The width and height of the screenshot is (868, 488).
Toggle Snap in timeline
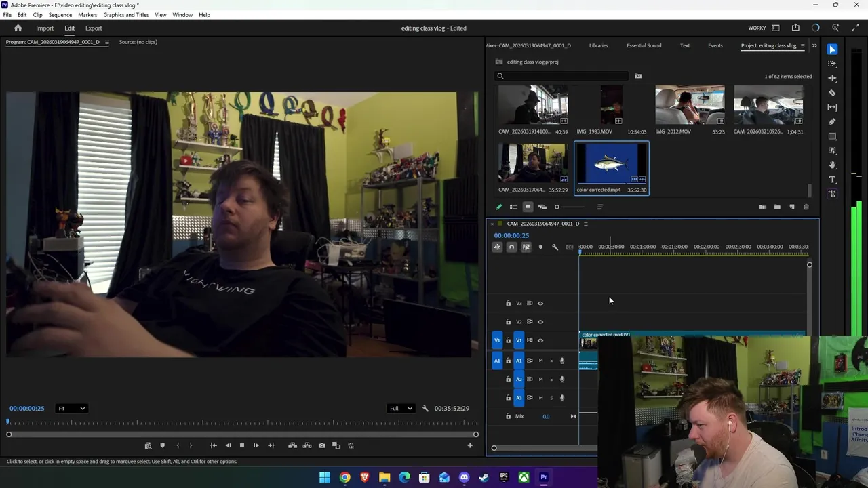(x=511, y=247)
